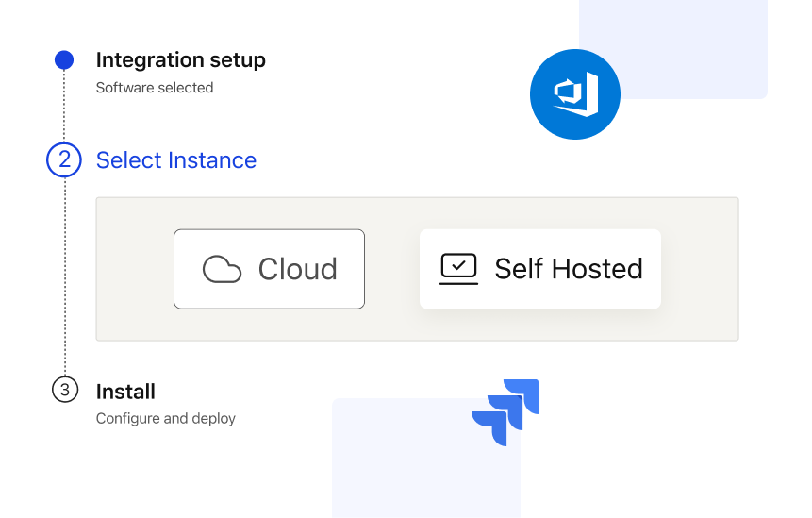
Task: Click the Select Instance step title
Action: [176, 160]
